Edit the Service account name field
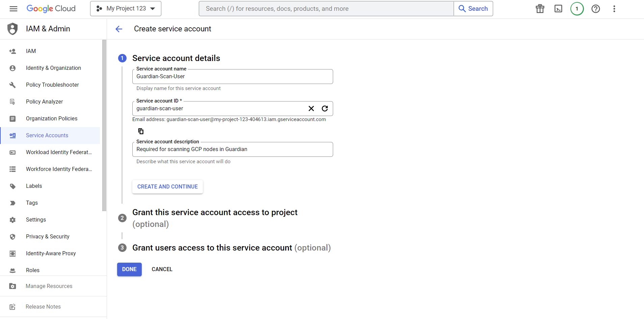The image size is (644, 319). pyautogui.click(x=233, y=77)
